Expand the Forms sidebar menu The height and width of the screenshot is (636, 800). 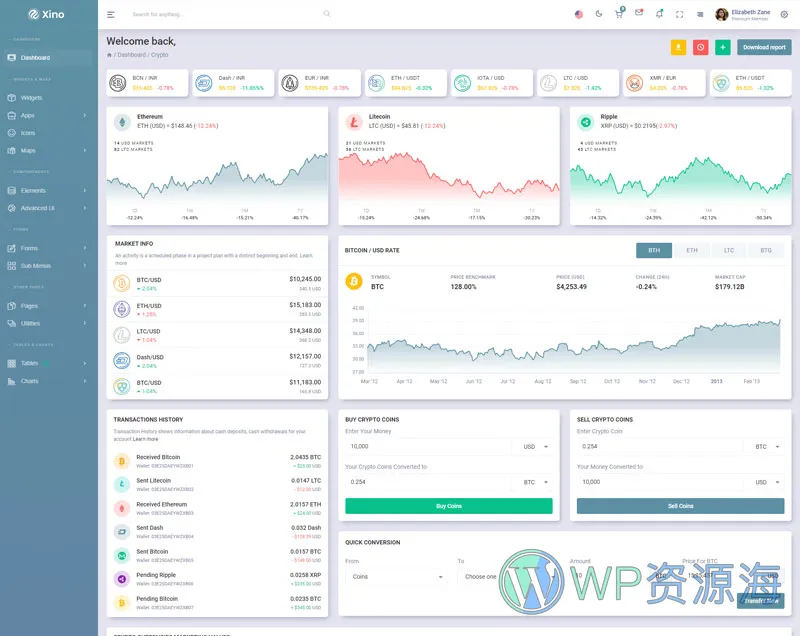[x=48, y=248]
